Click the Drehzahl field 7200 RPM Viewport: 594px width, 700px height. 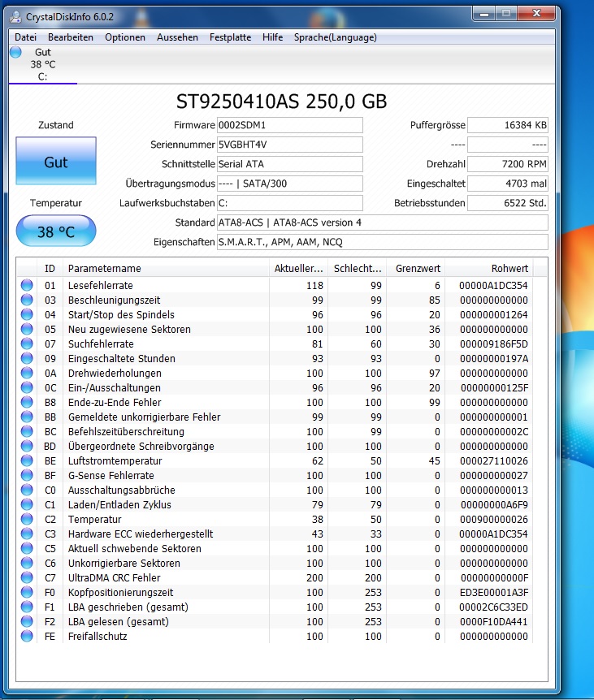507,164
